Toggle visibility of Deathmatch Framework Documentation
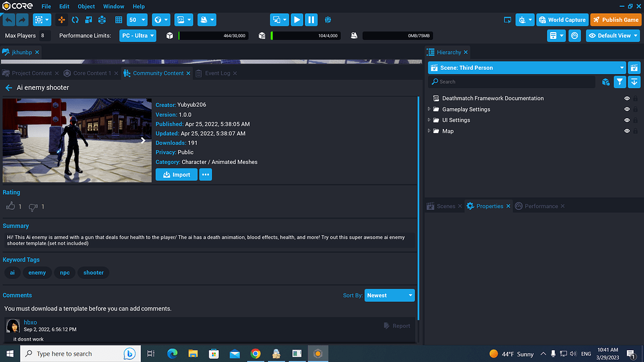Image resolution: width=644 pixels, height=362 pixels. (x=627, y=99)
